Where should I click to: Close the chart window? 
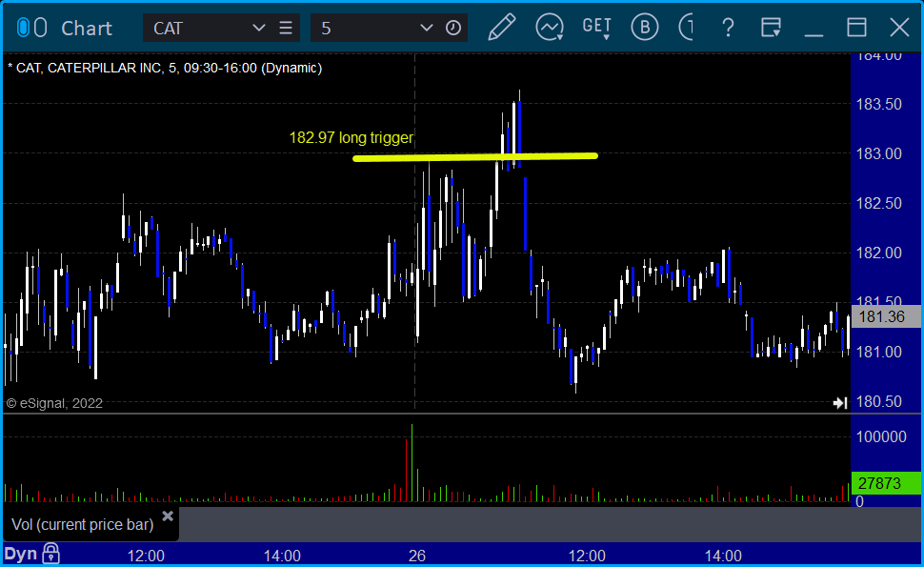899,28
